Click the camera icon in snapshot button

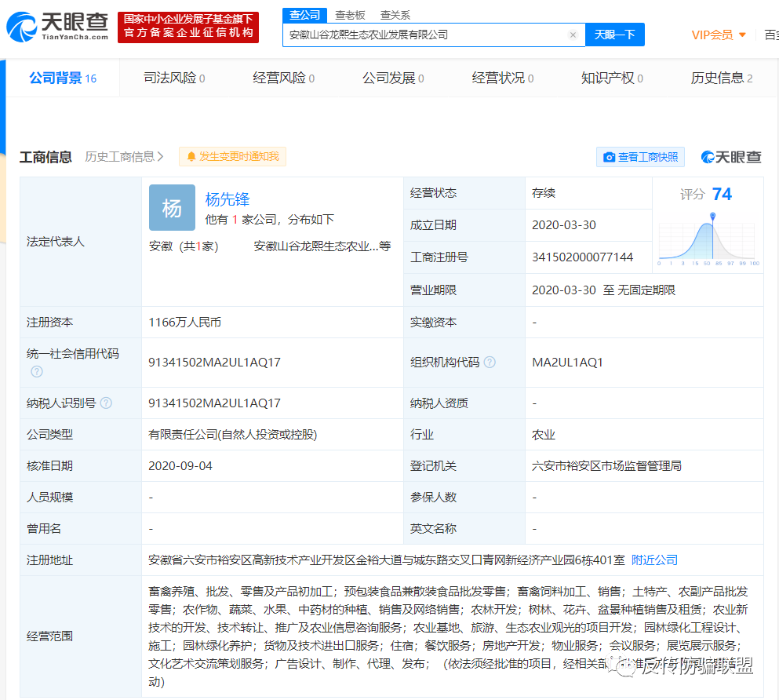tap(609, 158)
